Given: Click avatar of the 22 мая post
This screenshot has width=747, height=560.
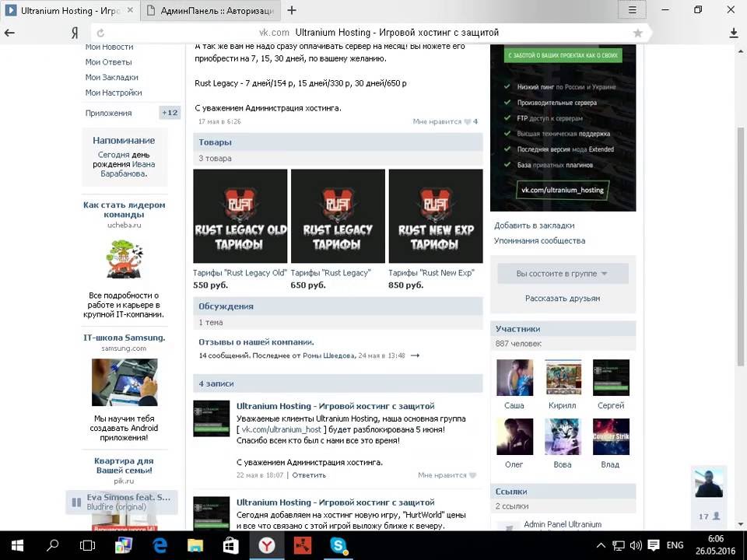Looking at the screenshot, I should pyautogui.click(x=212, y=418).
